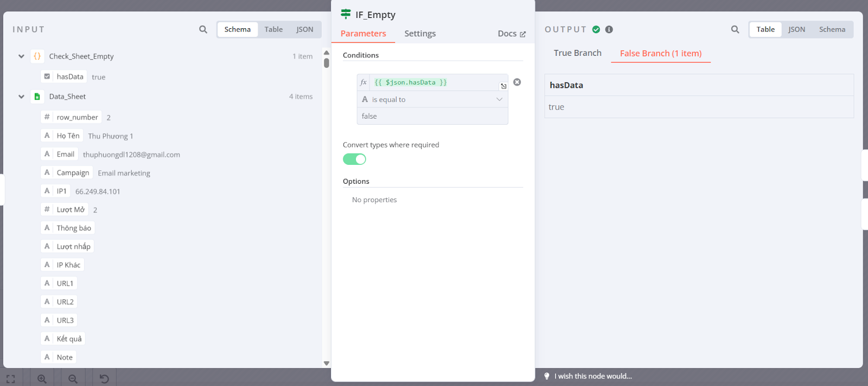Image resolution: width=868 pixels, height=386 pixels.
Task: Click the fit-to-view canvas icon
Action: click(11, 379)
